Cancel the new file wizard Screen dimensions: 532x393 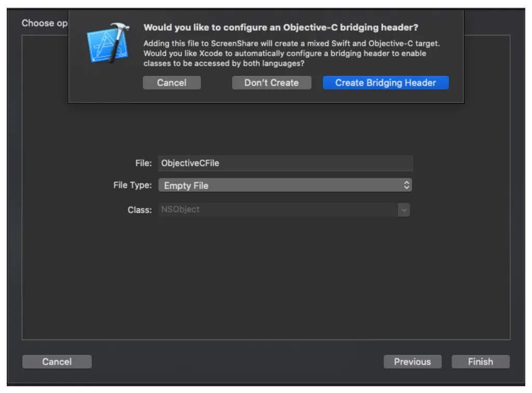tap(57, 361)
